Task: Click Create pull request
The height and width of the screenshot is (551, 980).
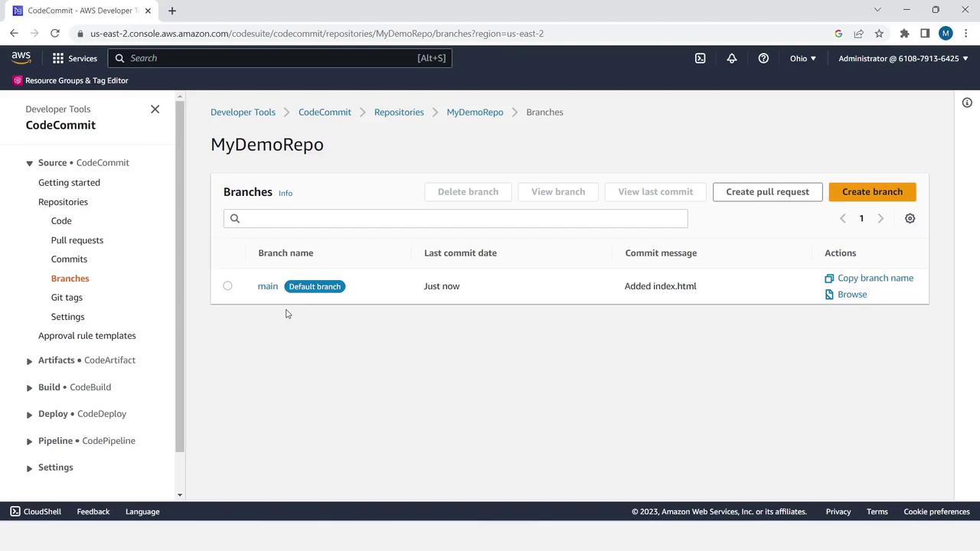Action: coord(767,192)
